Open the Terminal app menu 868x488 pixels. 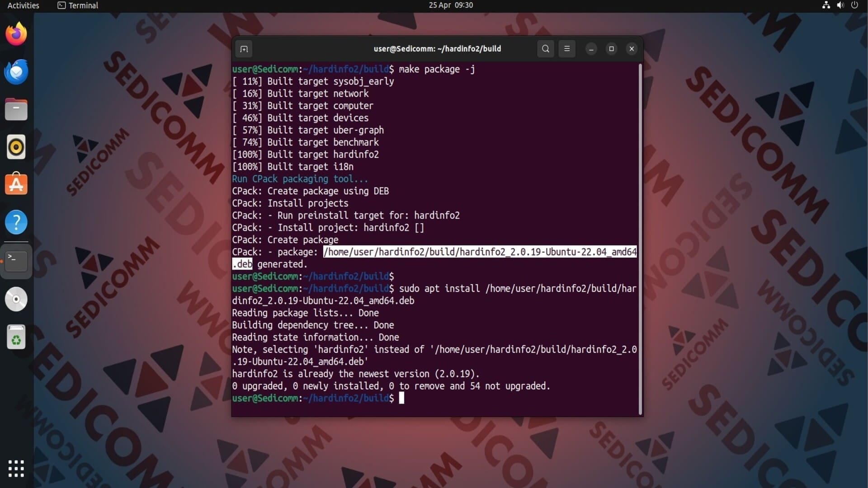click(x=78, y=5)
